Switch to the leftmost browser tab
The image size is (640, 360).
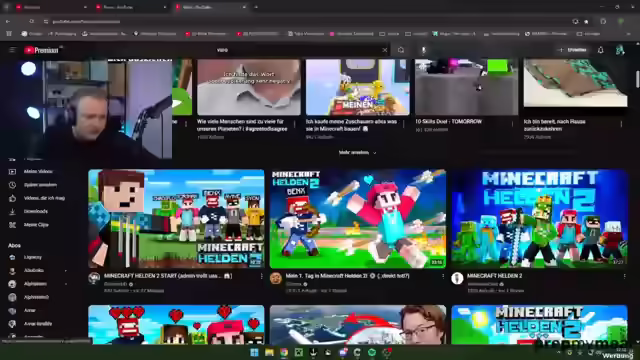(51, 7)
